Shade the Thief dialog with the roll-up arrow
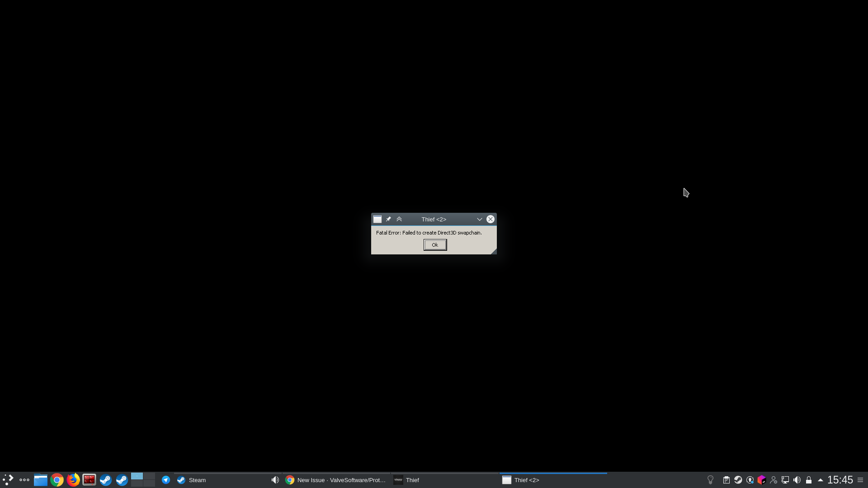The height and width of the screenshot is (488, 868). click(399, 219)
